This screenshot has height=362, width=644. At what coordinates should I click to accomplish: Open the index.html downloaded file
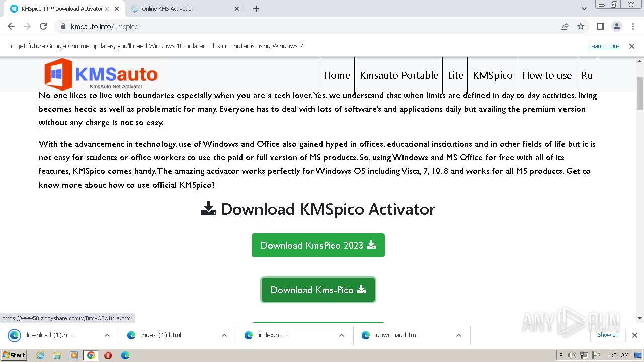click(273, 335)
